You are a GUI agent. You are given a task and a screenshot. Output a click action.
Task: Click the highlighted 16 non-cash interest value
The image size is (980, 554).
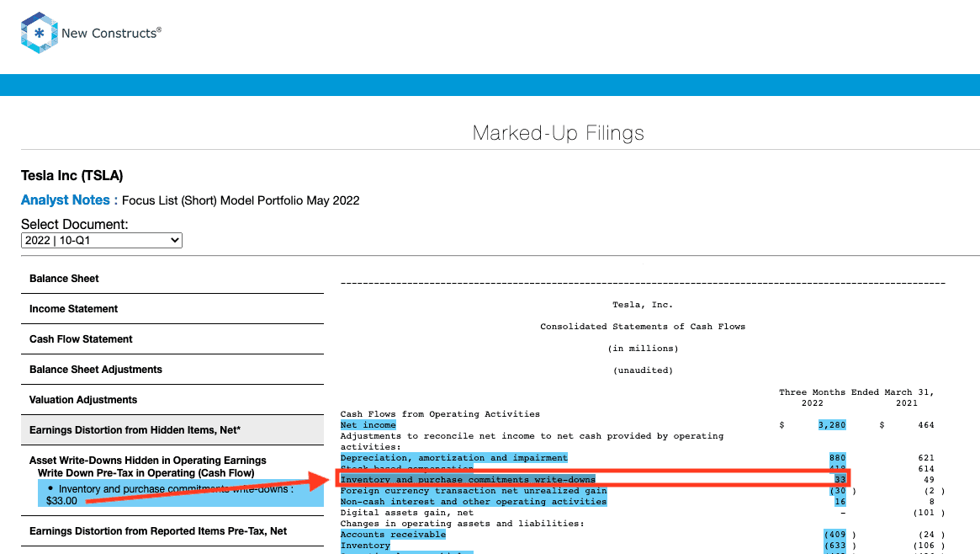(840, 502)
